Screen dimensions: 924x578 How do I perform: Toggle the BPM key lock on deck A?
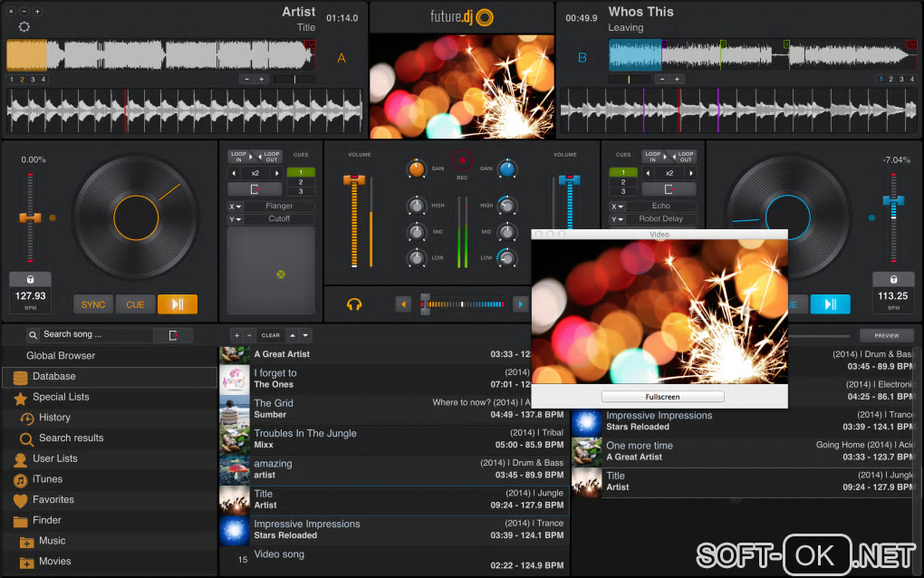[x=30, y=280]
